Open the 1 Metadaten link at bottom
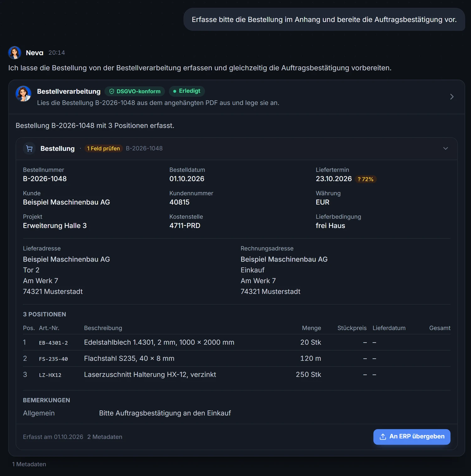Screen dimensions: 471x476 tap(29, 464)
